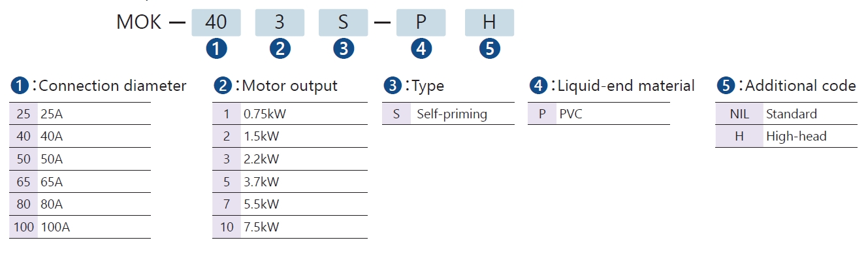Click the numbered circle 4 under the P box

422,48
